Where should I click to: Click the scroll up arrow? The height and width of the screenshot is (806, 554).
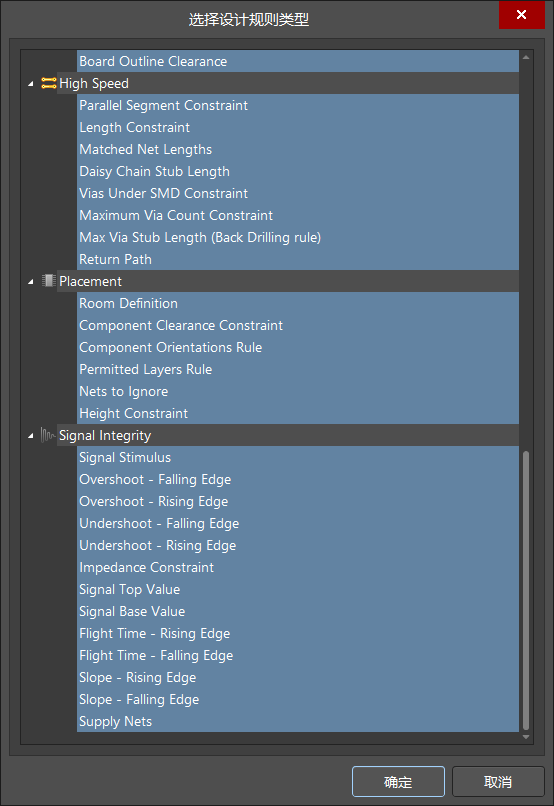click(x=526, y=57)
